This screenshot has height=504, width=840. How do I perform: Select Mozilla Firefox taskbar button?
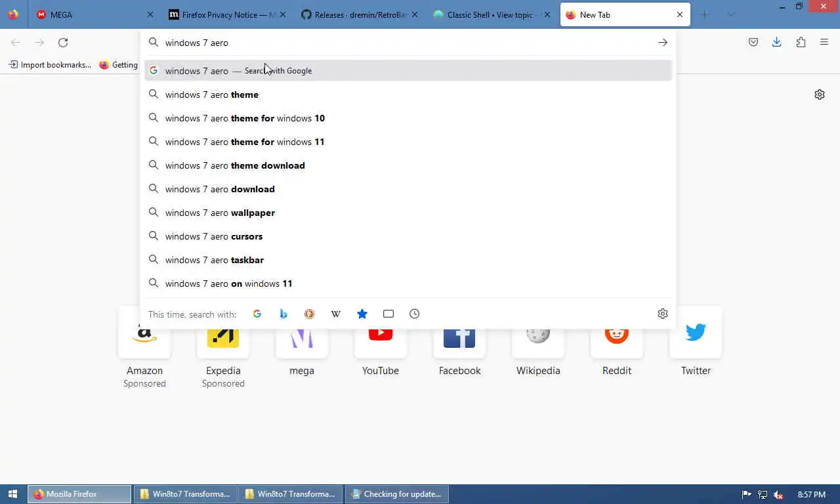point(79,494)
